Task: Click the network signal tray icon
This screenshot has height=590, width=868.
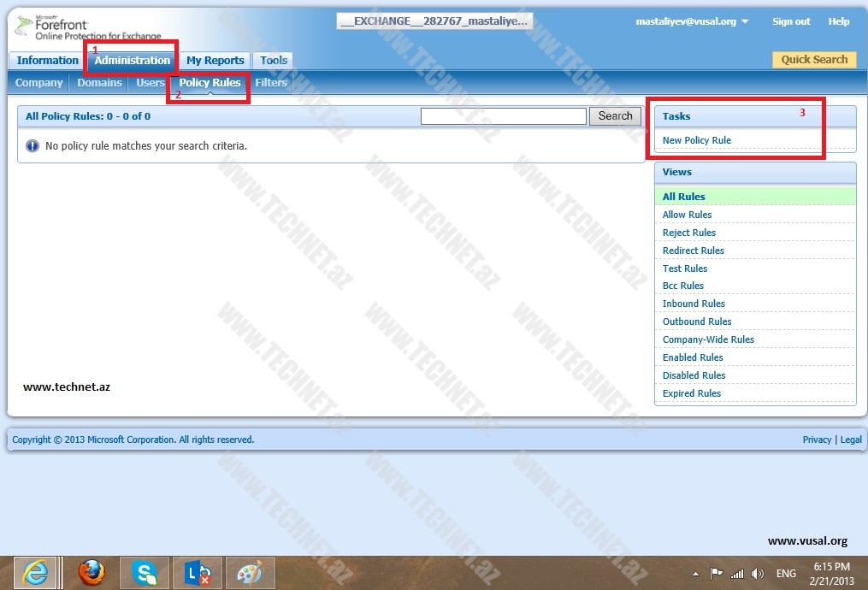Action: pyautogui.click(x=736, y=574)
